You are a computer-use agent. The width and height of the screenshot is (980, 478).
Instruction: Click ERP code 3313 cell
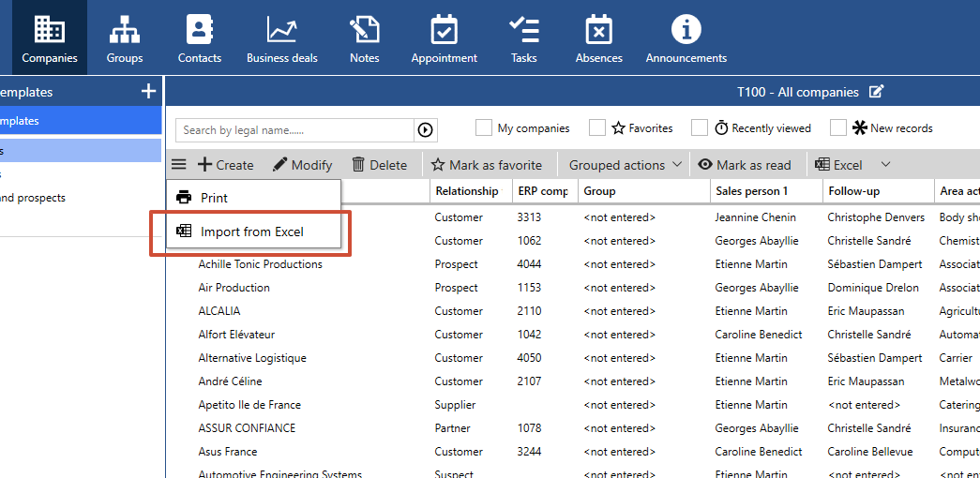(x=529, y=217)
